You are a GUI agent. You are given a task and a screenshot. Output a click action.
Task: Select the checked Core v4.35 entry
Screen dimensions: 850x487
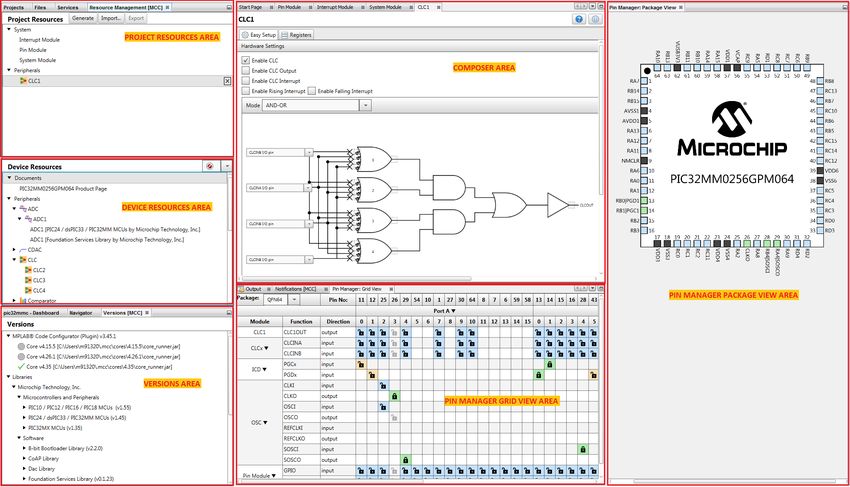click(95, 367)
